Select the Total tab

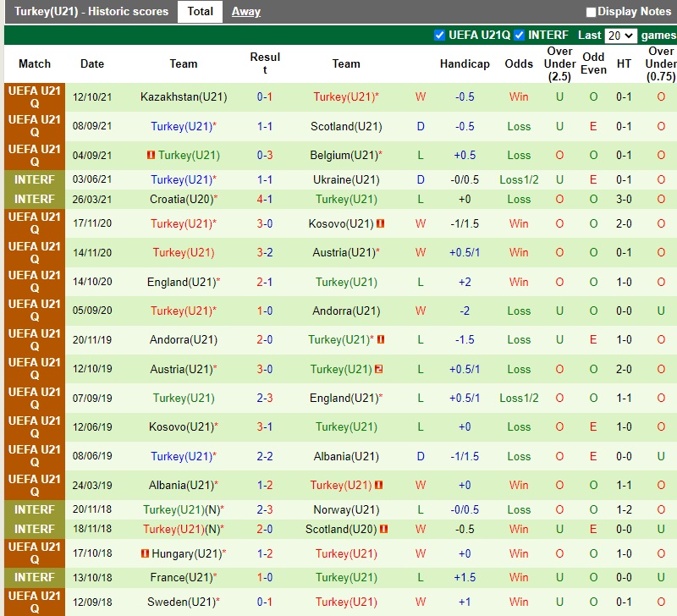[x=200, y=12]
